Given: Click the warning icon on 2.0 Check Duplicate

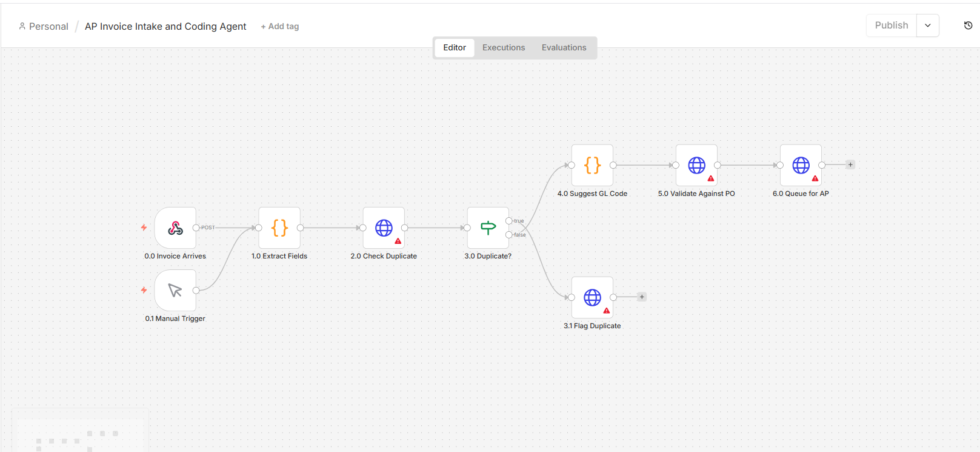Looking at the screenshot, I should coord(398,241).
